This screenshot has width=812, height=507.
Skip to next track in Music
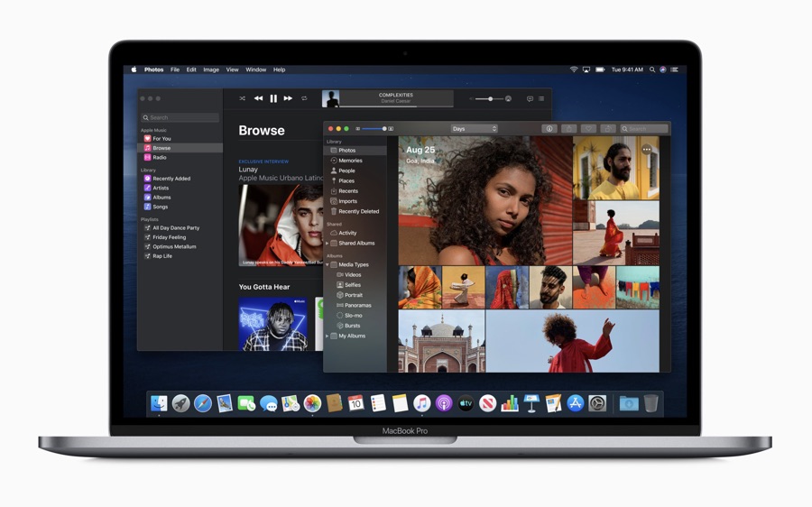point(288,98)
